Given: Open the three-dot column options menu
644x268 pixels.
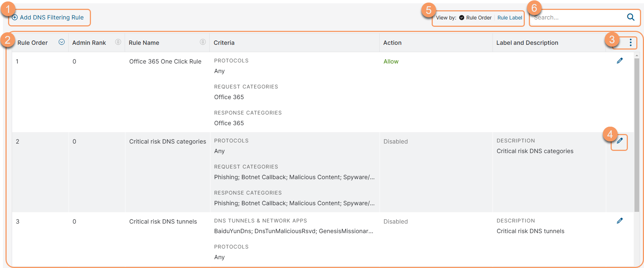Looking at the screenshot, I should pyautogui.click(x=630, y=43).
